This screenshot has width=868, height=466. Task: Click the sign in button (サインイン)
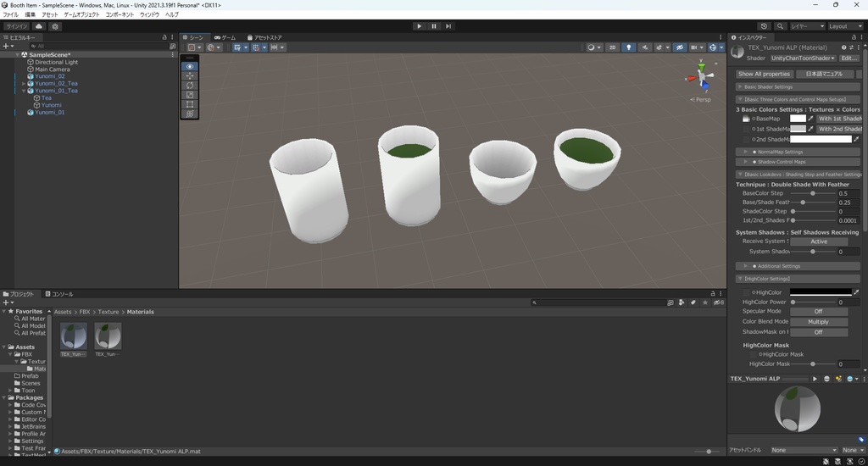17,26
